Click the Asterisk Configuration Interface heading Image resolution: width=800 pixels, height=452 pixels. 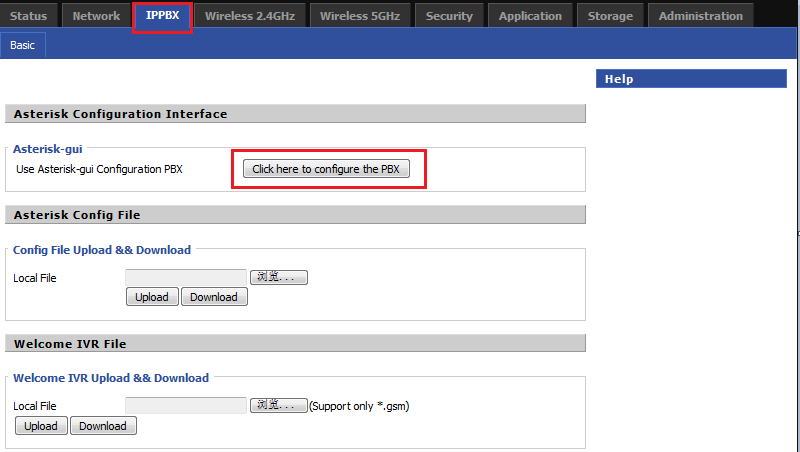[295, 114]
